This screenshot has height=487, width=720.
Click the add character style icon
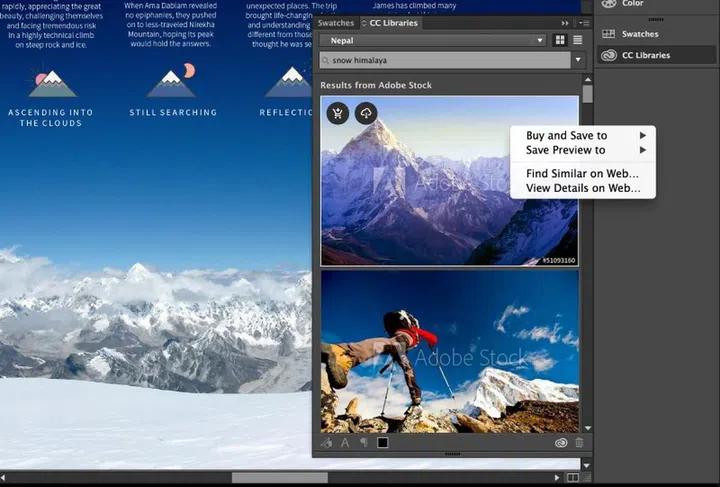345,443
